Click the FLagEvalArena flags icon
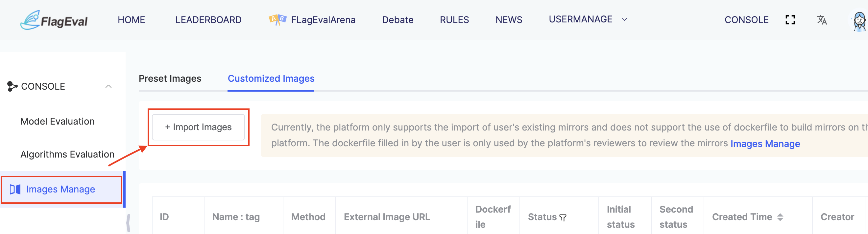The width and height of the screenshot is (868, 234). [277, 19]
